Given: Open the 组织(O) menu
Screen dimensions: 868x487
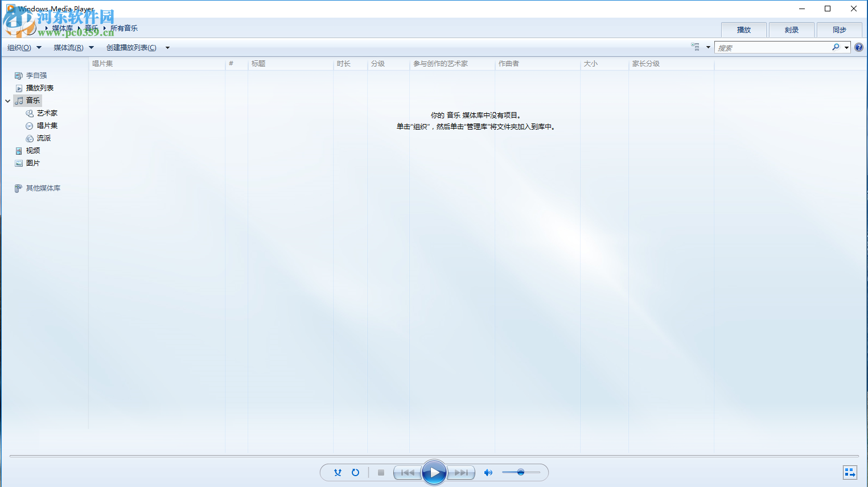Looking at the screenshot, I should coord(23,47).
